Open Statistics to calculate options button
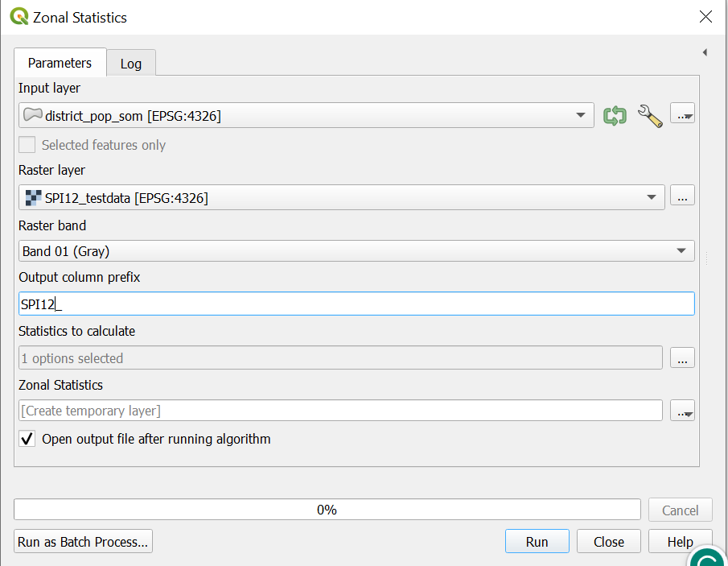 click(682, 358)
